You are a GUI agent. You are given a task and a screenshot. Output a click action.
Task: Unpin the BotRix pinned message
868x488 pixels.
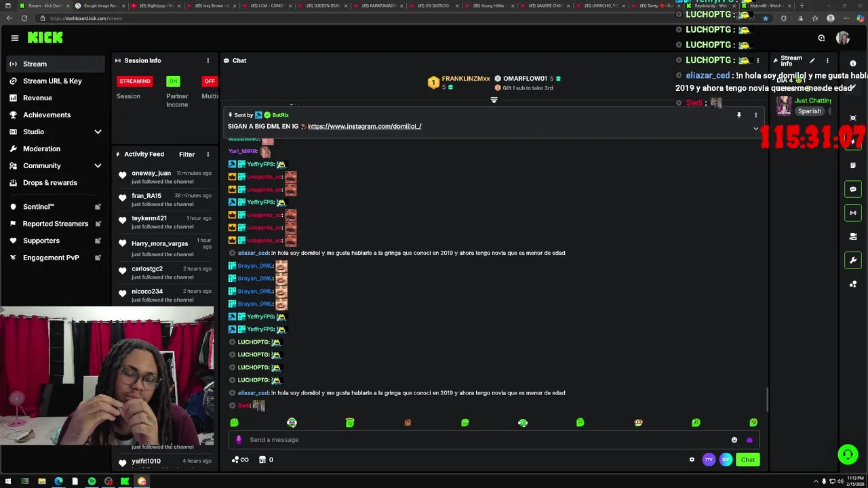click(x=738, y=115)
